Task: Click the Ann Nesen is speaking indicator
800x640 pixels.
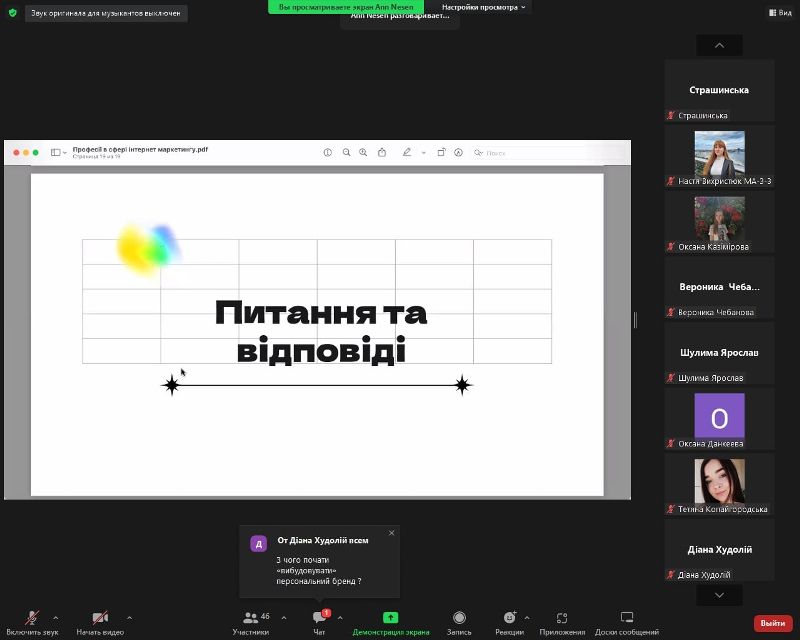Action: 400,17
